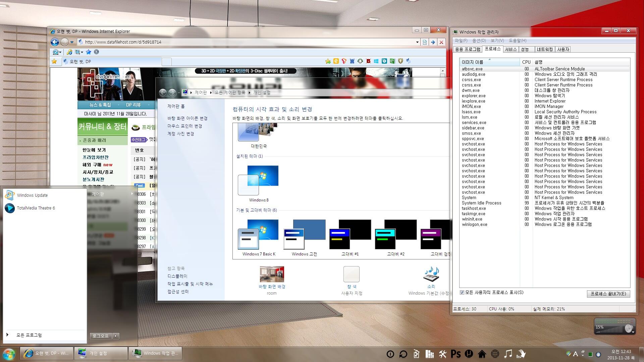Click the globe icon on the taskbar
Image resolution: width=644 pixels, height=362 pixels.
[x=495, y=354]
